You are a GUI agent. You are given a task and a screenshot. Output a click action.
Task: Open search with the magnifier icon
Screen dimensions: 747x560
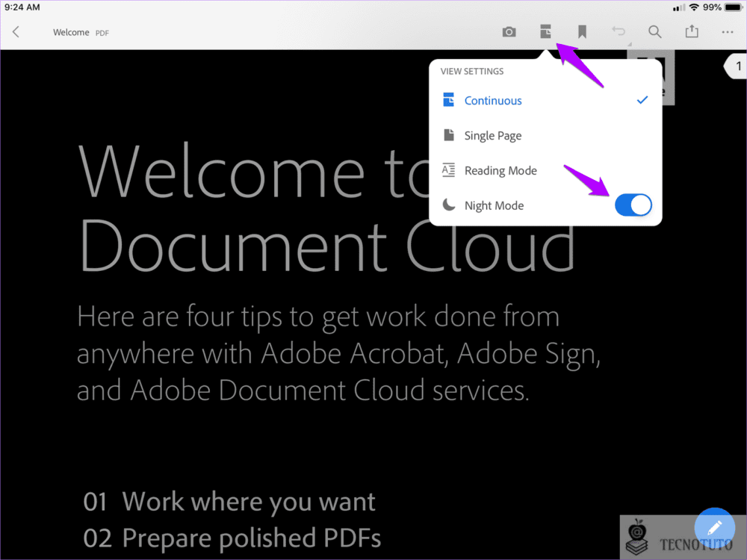click(655, 32)
